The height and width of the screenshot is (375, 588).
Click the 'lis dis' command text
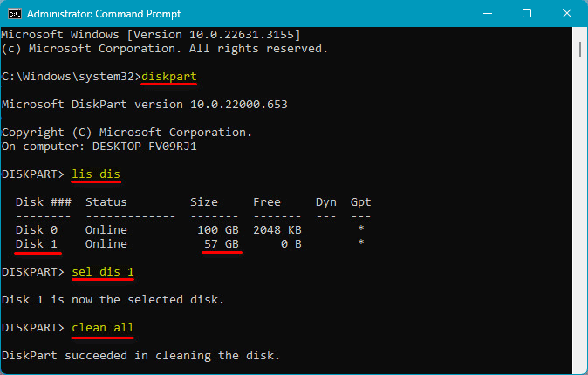click(x=96, y=174)
